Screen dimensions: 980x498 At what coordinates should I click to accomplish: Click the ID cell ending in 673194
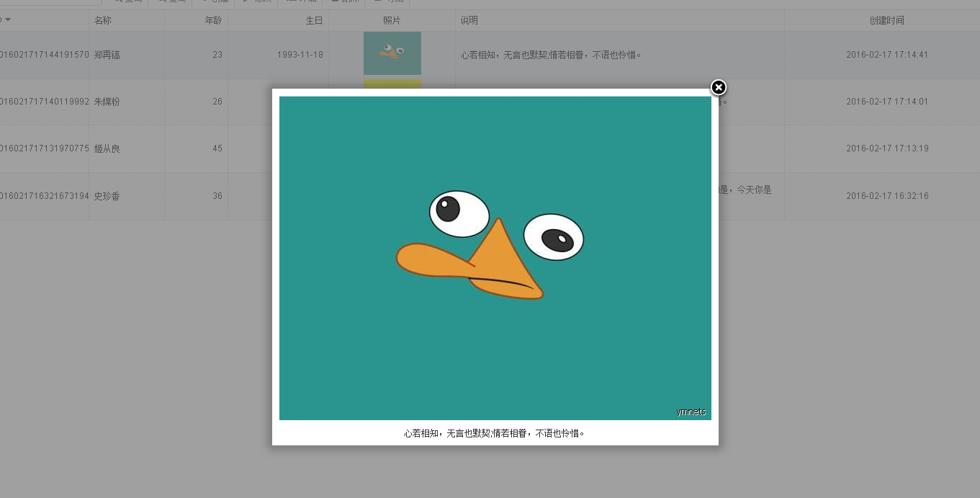(44, 196)
